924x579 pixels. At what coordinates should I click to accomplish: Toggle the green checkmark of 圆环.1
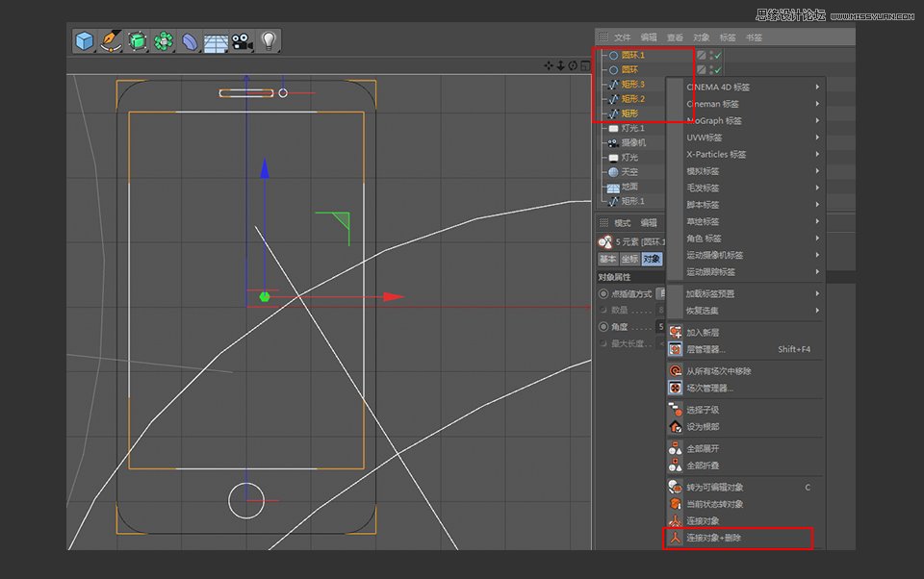[718, 56]
